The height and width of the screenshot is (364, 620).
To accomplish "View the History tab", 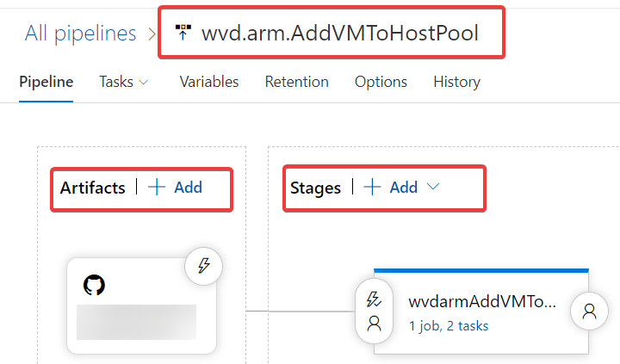I will coord(456,82).
